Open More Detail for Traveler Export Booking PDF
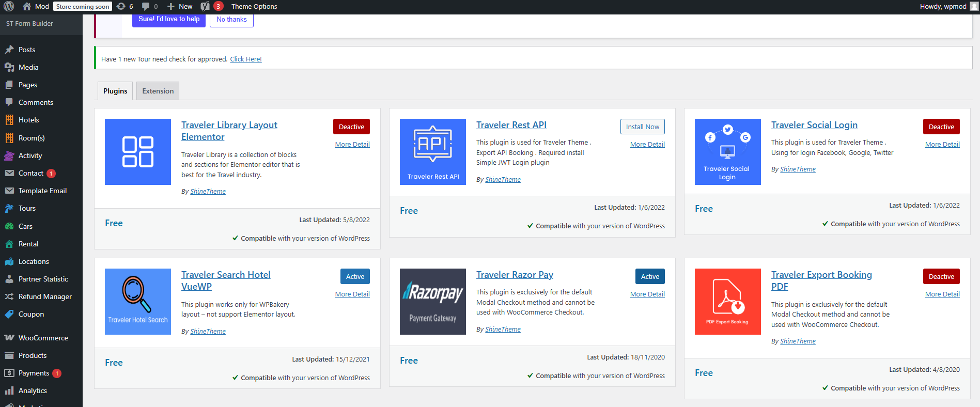 942,294
